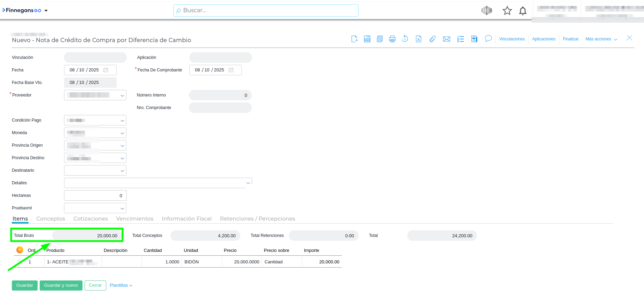Click the Guardar y nuevo button

point(61,285)
